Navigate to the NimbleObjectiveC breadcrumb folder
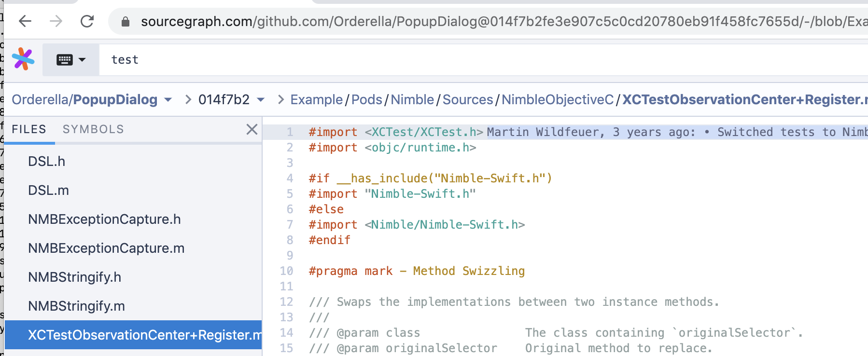Screen dimensions: 868x356 click(x=558, y=99)
